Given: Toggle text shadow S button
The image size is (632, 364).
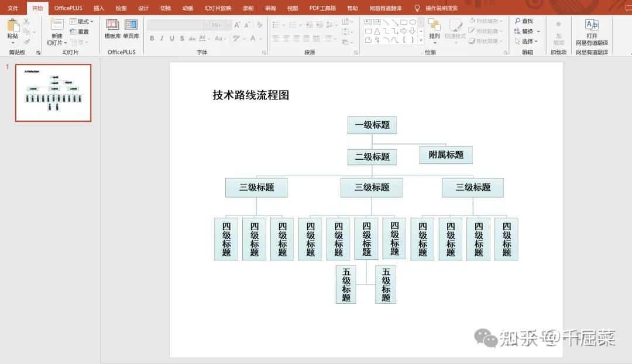Looking at the screenshot, I should (182, 38).
